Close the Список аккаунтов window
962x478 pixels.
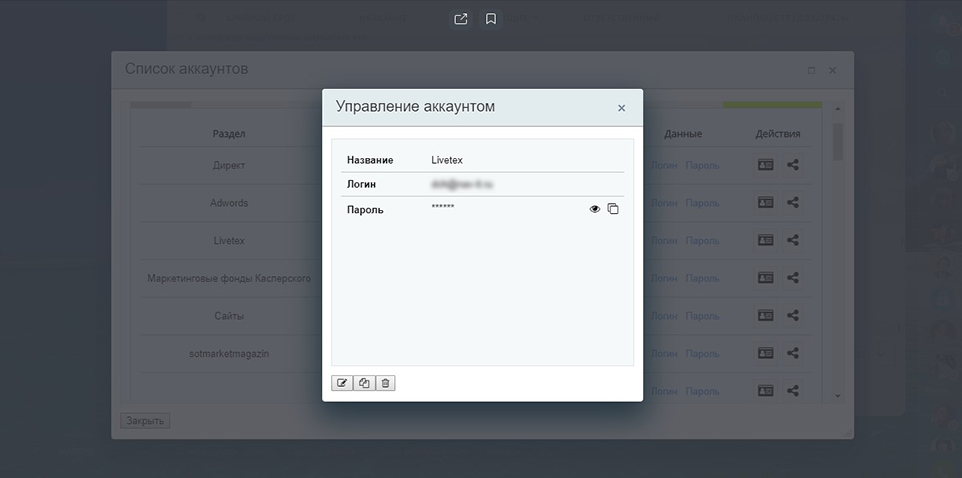coord(833,71)
